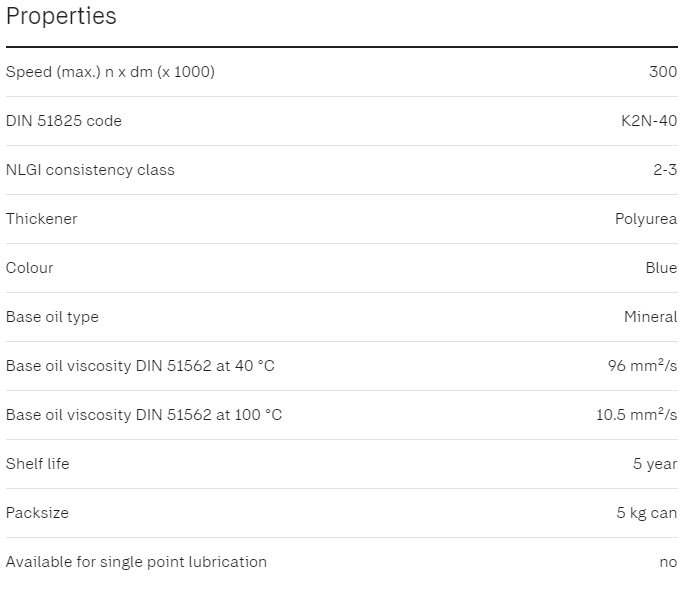Select the speed value 300
The width and height of the screenshot is (685, 600).
pyautogui.click(x=662, y=72)
